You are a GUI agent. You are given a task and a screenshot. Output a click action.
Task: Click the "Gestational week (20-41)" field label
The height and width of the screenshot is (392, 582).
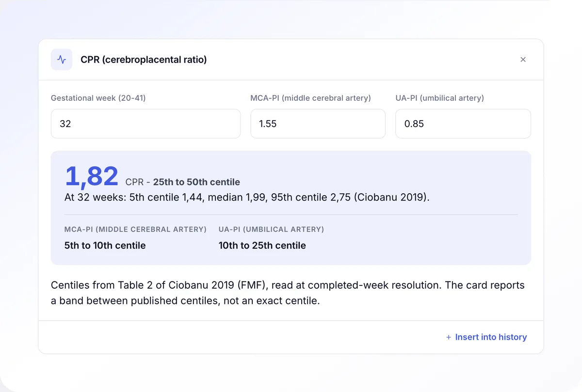click(98, 98)
